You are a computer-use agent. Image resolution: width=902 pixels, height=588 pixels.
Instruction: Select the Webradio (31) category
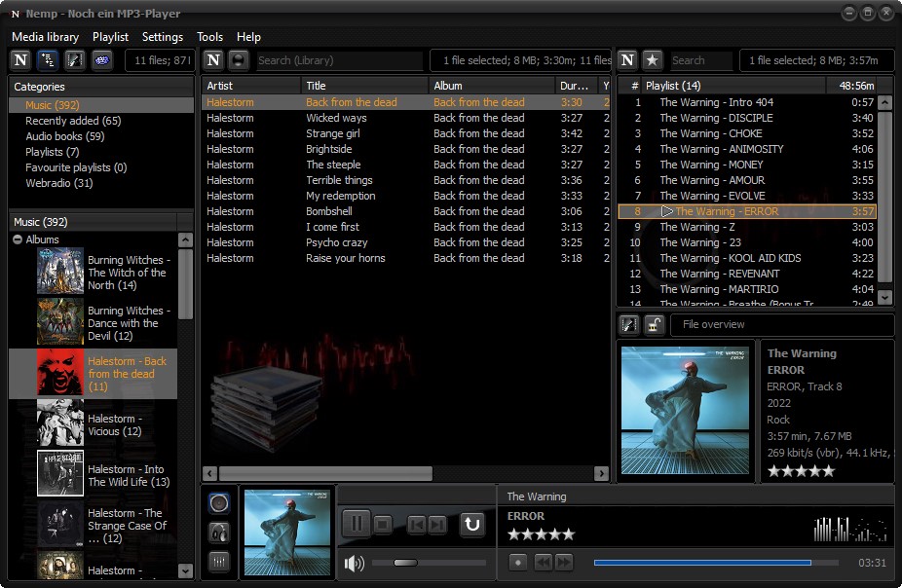(58, 183)
